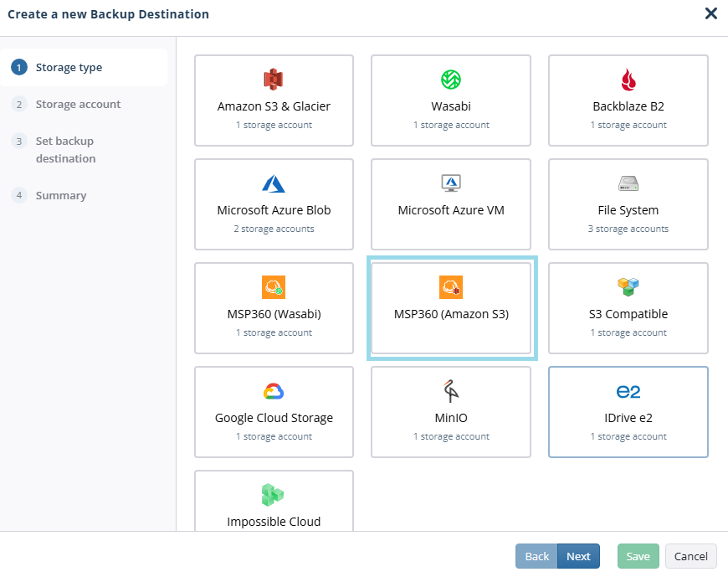
Task: Click the step 3 number badge
Action: coord(19,142)
